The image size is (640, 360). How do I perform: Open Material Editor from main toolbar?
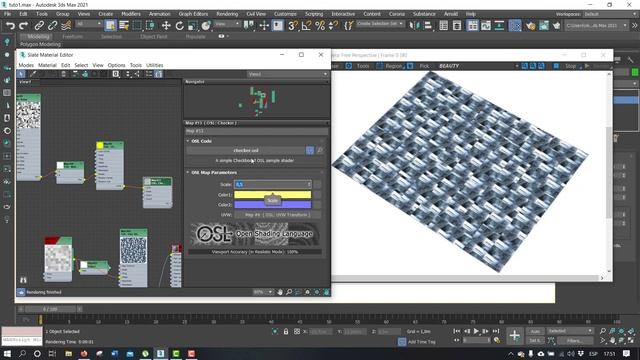(x=515, y=26)
